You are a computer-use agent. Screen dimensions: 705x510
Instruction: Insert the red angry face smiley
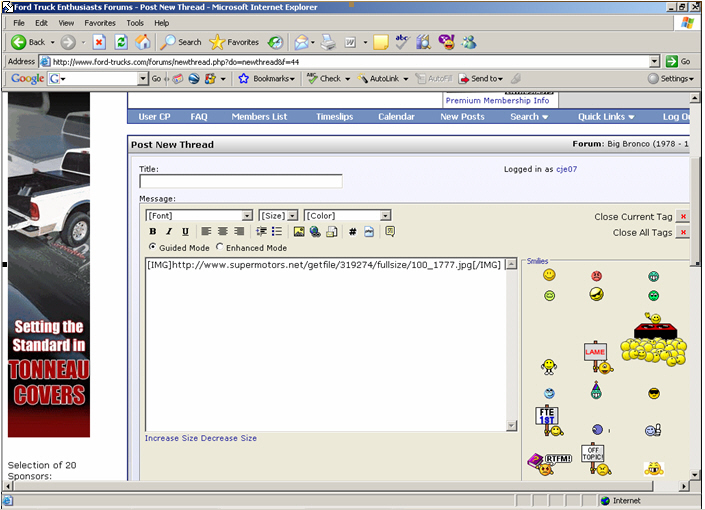coord(597,276)
